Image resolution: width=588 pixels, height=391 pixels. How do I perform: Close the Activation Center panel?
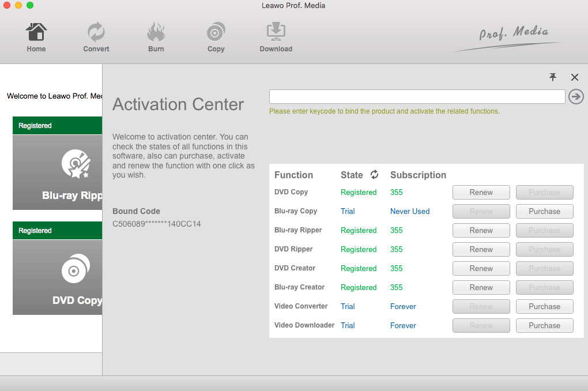574,77
